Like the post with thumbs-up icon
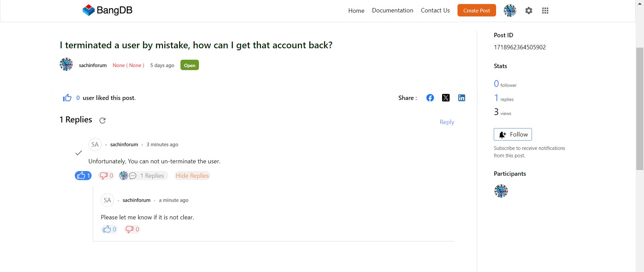This screenshot has width=644, height=272. [67, 98]
